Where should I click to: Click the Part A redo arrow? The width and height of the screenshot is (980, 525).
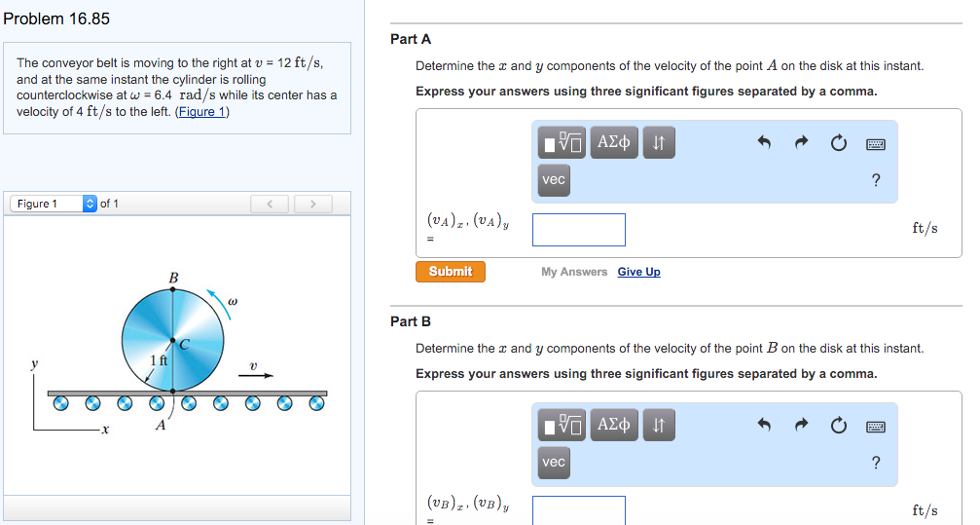801,143
